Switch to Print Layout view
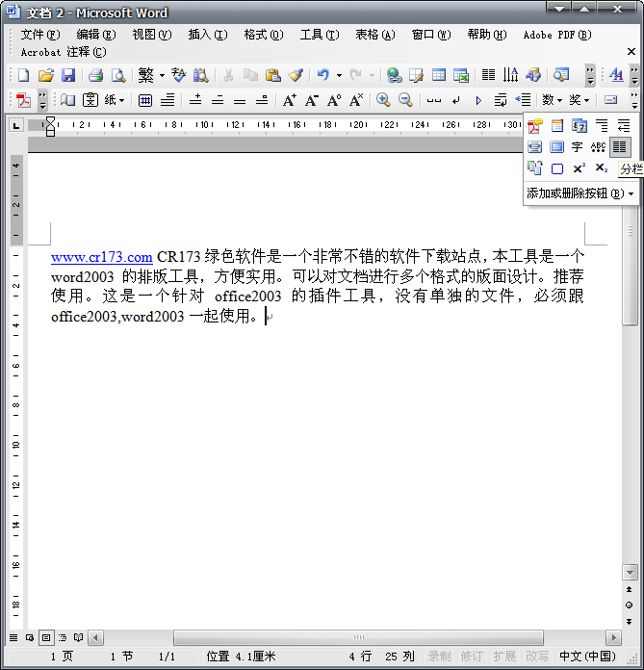The width and height of the screenshot is (644, 670). 46,637
